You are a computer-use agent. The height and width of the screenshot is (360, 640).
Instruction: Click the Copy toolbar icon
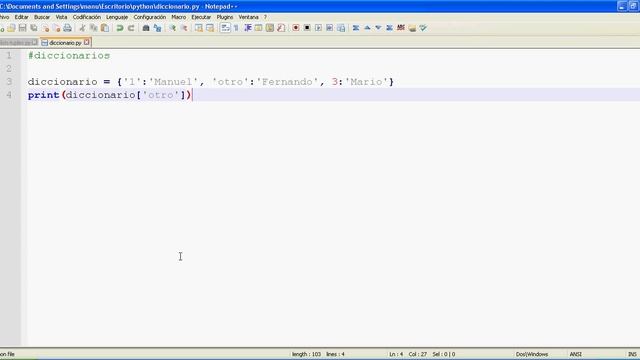coord(93,28)
